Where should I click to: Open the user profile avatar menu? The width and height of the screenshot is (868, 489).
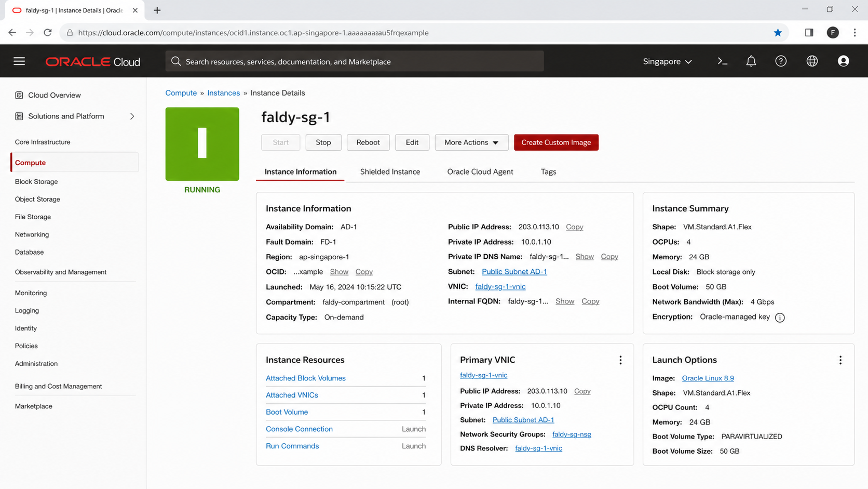(x=843, y=61)
